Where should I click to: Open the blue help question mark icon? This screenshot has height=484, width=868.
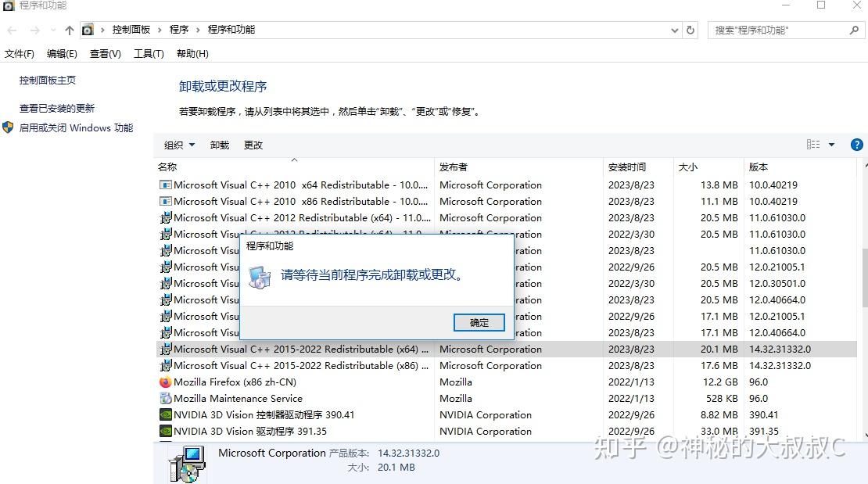pyautogui.click(x=856, y=145)
